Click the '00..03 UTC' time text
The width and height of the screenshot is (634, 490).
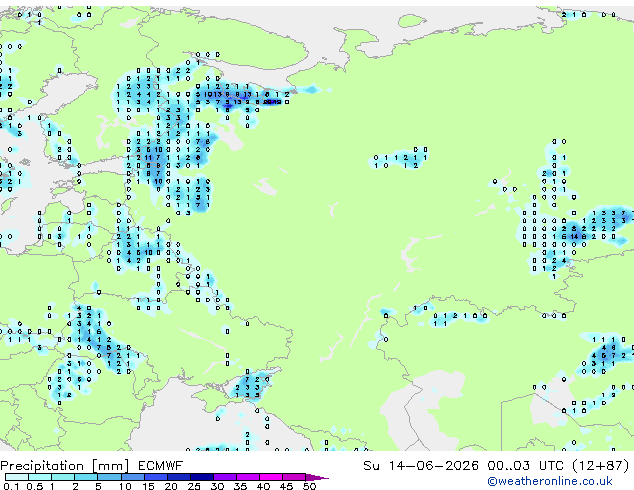(x=525, y=466)
